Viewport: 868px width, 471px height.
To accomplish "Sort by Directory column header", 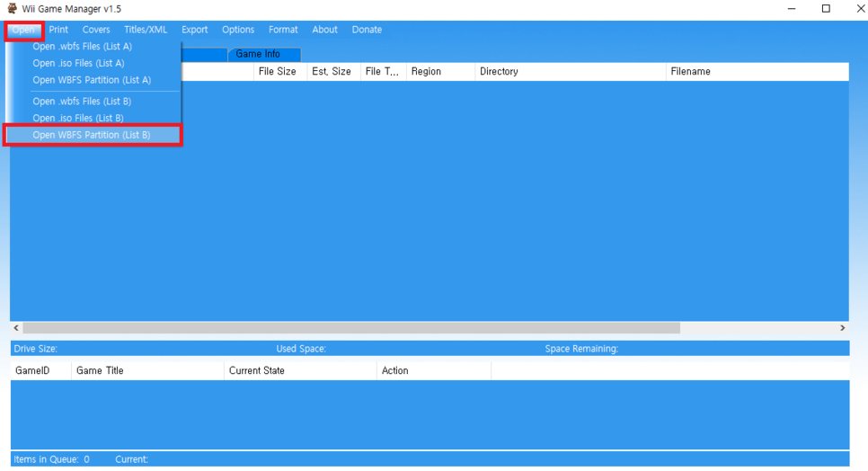I will pyautogui.click(x=571, y=71).
